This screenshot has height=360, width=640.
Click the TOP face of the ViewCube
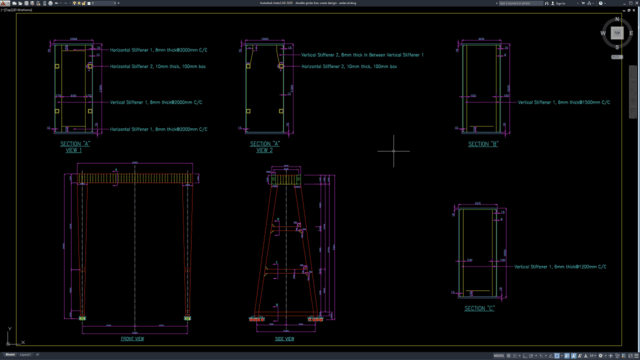[x=617, y=33]
